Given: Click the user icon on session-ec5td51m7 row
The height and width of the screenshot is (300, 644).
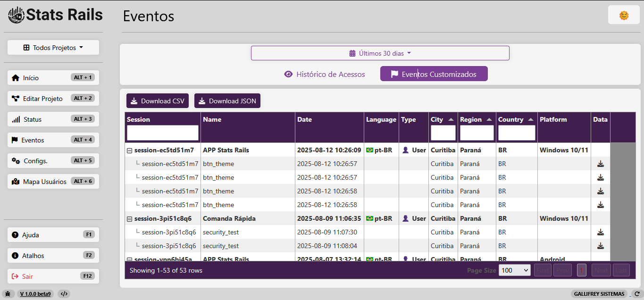Looking at the screenshot, I should click(x=405, y=150).
